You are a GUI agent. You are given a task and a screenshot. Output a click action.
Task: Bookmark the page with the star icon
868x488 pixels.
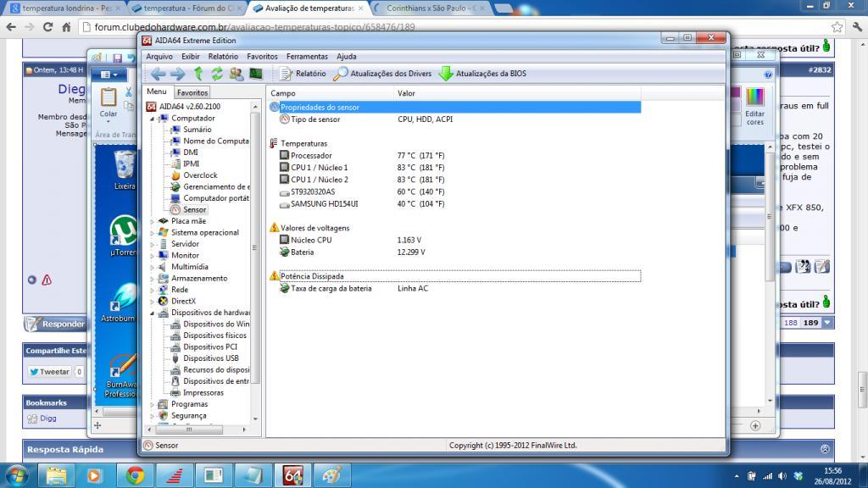tap(837, 26)
